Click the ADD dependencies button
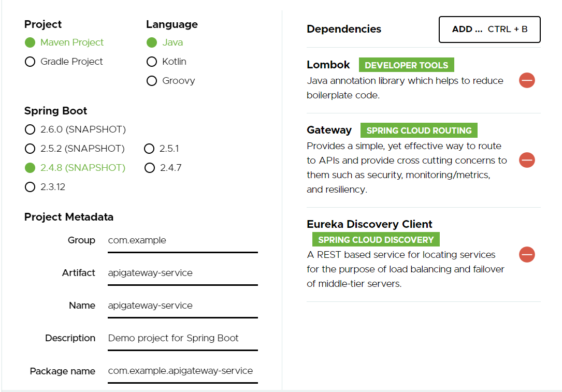 pos(489,30)
